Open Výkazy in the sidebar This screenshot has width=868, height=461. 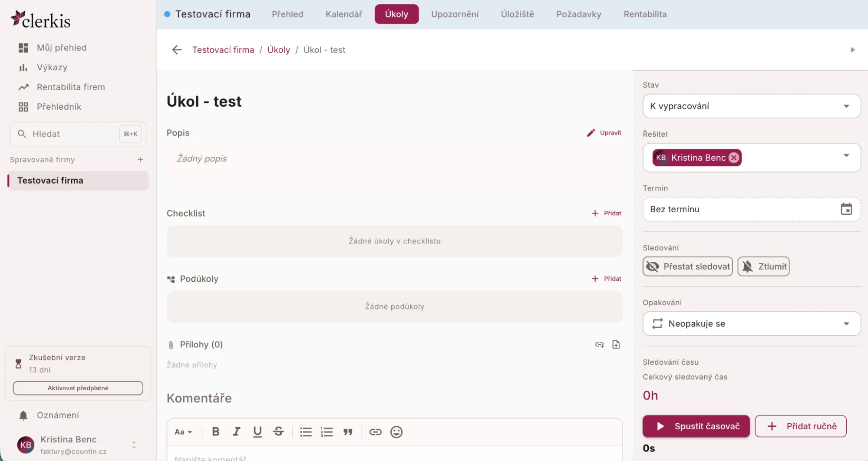(52, 67)
